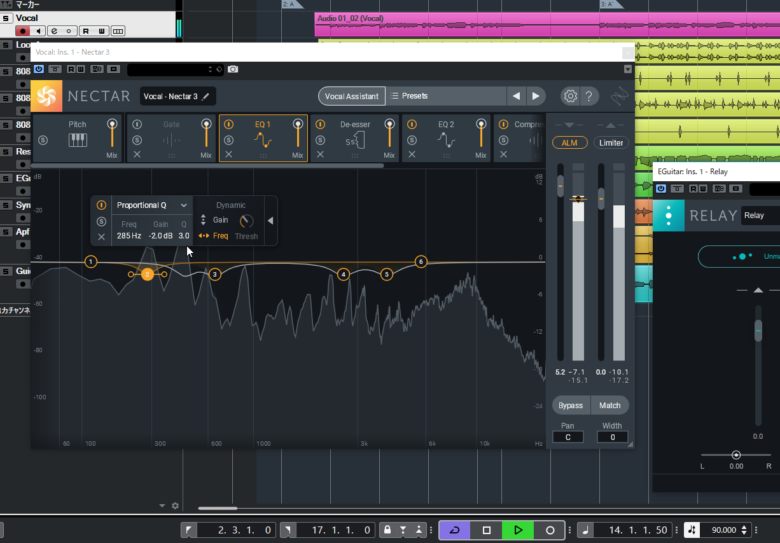Collapse the dynamic panel with left arrow

(x=271, y=220)
